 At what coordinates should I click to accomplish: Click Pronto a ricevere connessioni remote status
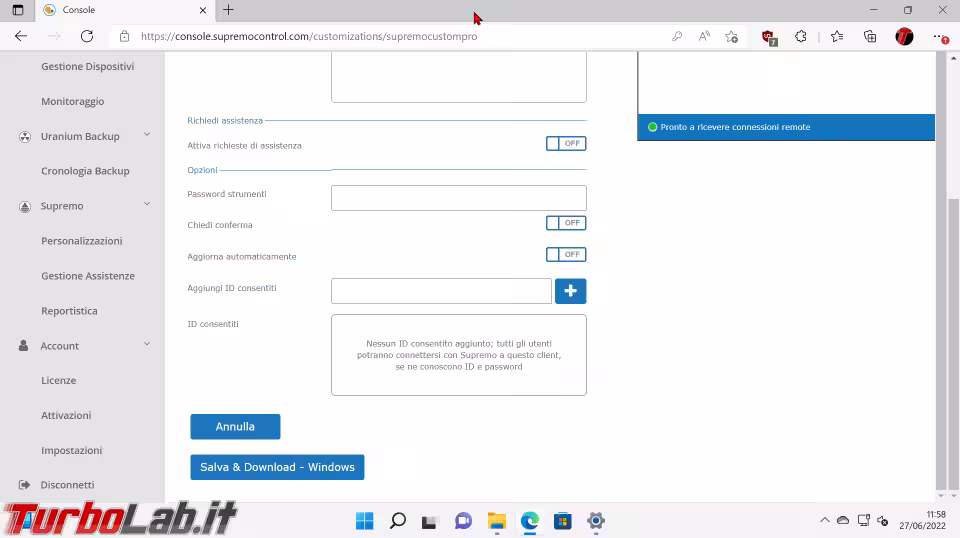pos(735,127)
